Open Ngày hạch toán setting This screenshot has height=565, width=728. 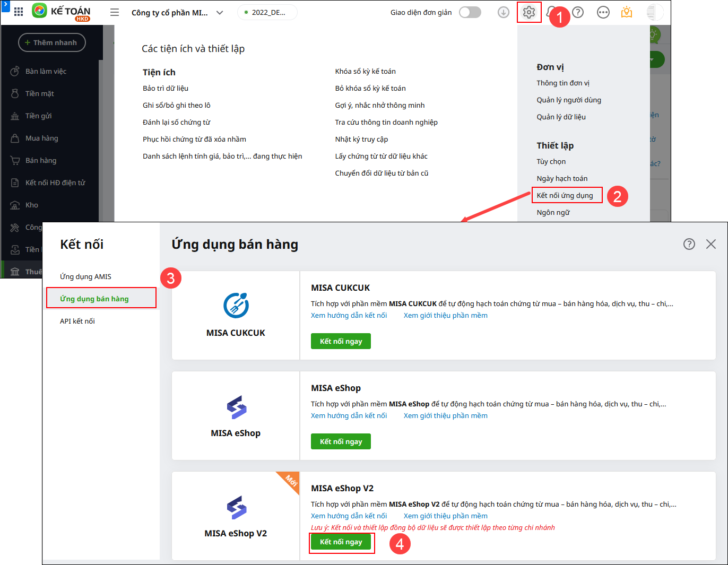pos(562,178)
